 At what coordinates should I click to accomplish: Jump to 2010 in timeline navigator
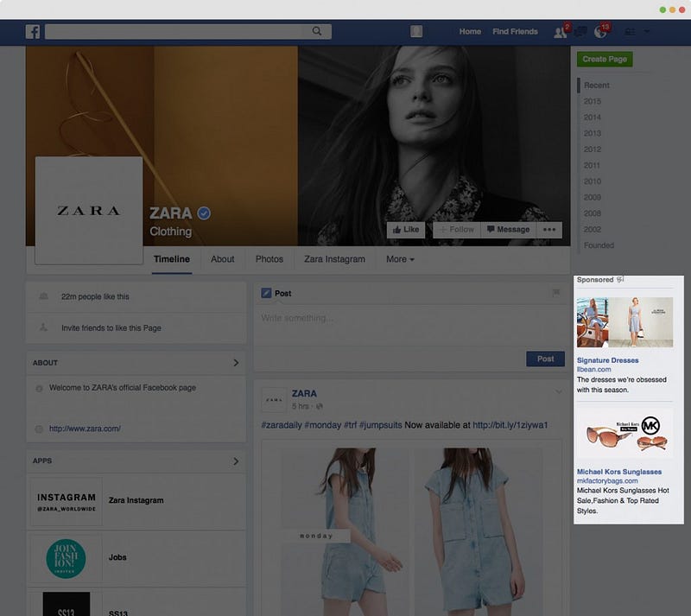pos(593,181)
